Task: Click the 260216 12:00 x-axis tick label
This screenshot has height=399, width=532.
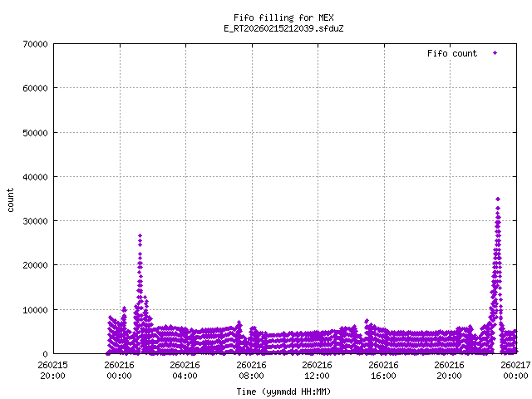Action: point(318,369)
